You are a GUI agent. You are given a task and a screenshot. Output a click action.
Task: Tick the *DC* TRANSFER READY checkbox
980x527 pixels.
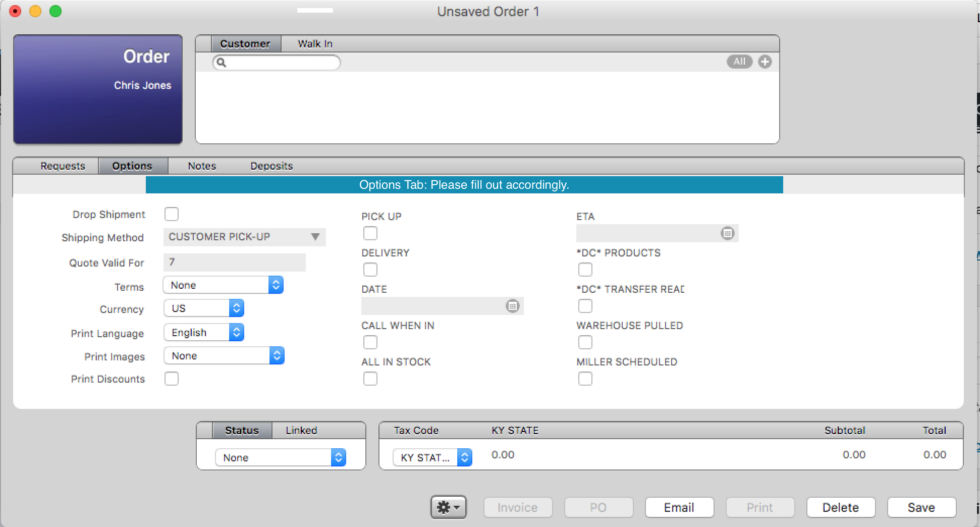tap(585, 306)
